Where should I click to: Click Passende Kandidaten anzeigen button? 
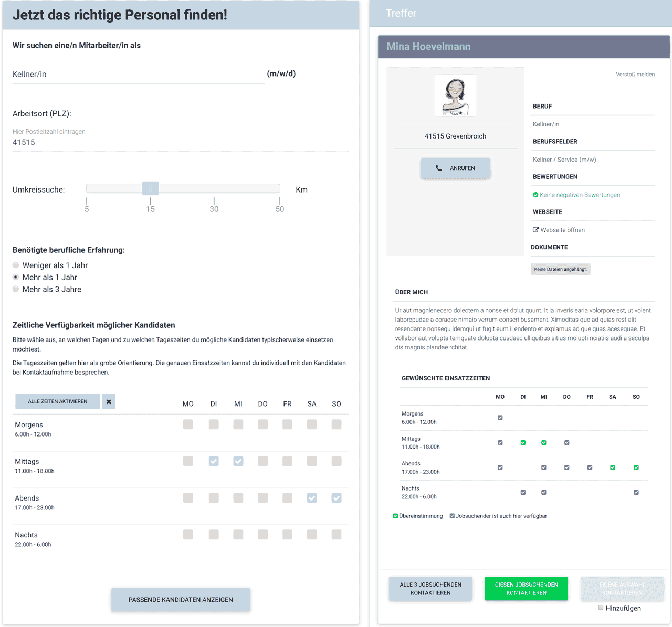pyautogui.click(x=181, y=600)
